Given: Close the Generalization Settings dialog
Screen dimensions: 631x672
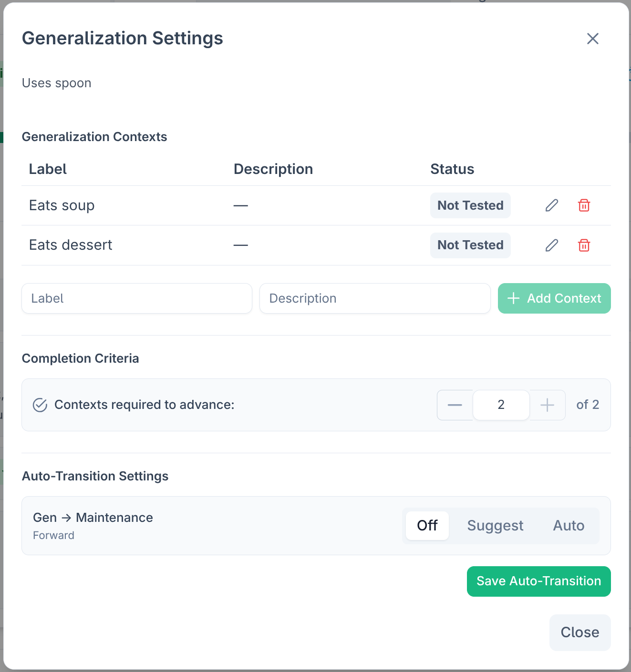Looking at the screenshot, I should point(579,632).
